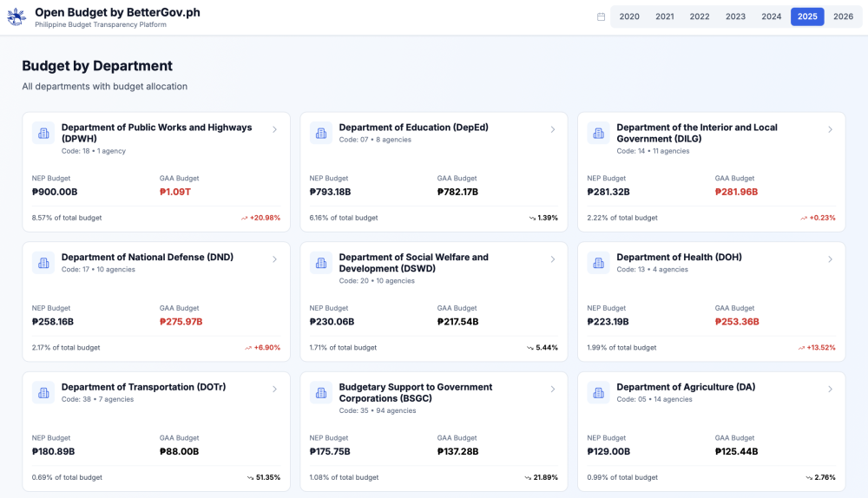Open Open Budget by BetterGov.ph title link

[x=117, y=13]
